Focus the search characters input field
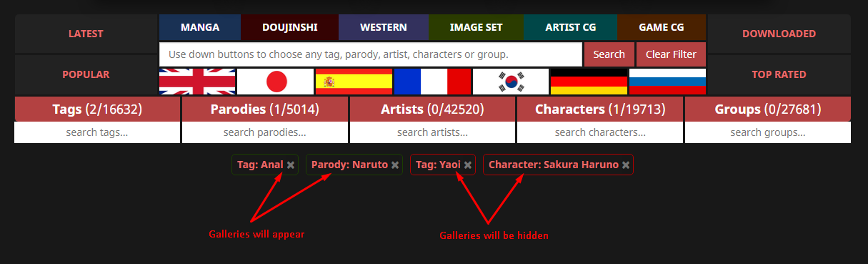 [600, 132]
